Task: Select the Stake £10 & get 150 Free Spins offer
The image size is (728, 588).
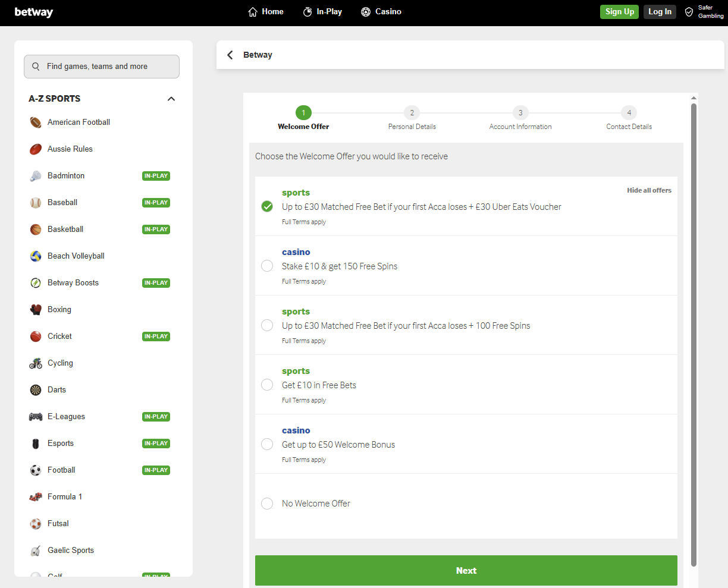Action: tap(267, 266)
